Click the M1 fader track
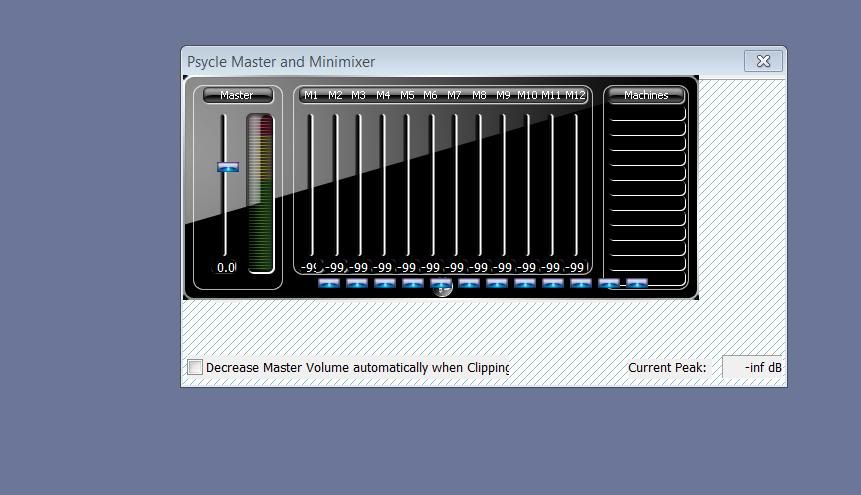The width and height of the screenshot is (861, 495). pyautogui.click(x=311, y=185)
